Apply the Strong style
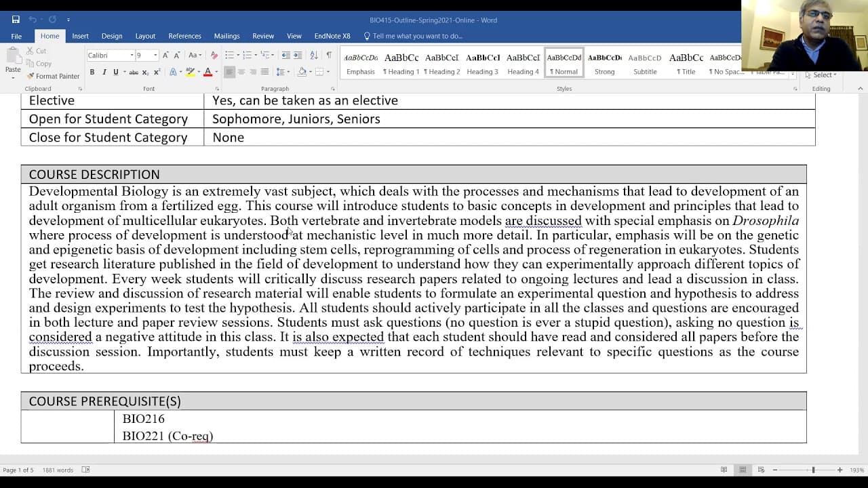The image size is (868, 488). (x=604, y=64)
